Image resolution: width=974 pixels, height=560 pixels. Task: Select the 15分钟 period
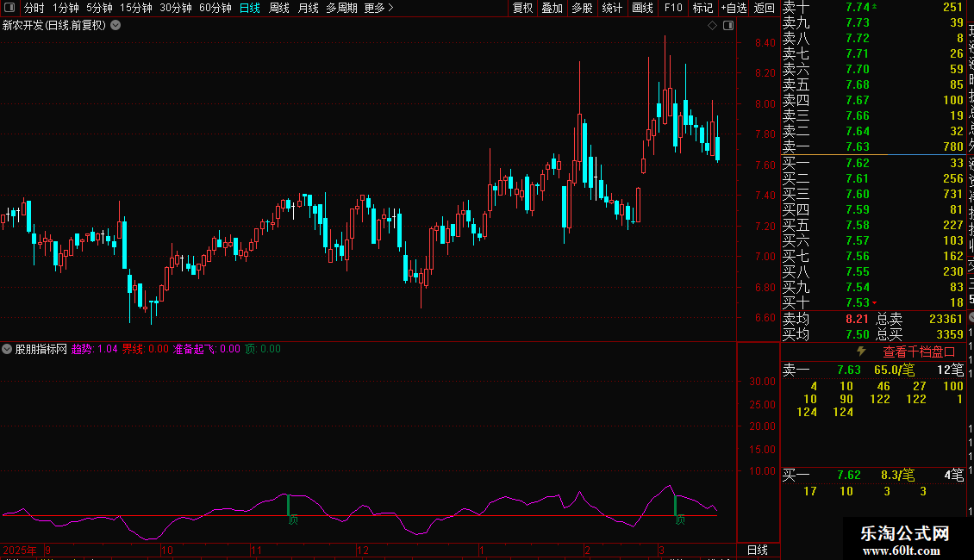tap(135, 8)
